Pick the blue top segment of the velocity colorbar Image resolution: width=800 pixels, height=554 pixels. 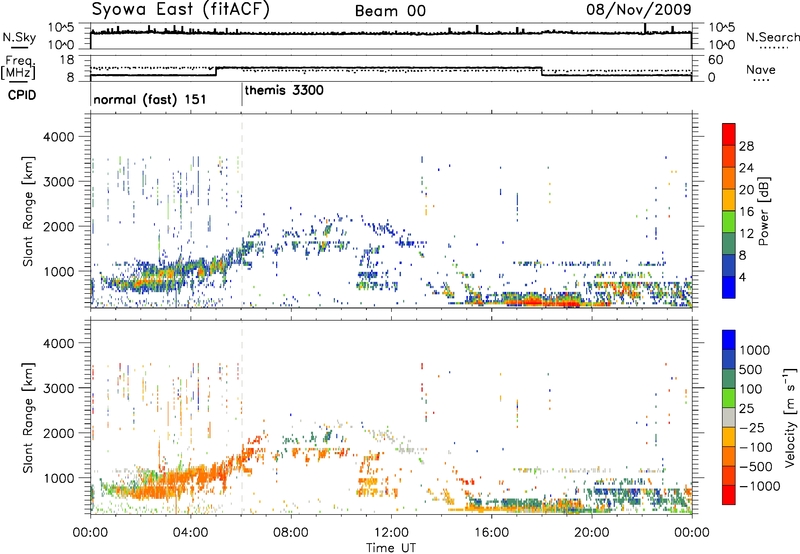[x=729, y=340]
